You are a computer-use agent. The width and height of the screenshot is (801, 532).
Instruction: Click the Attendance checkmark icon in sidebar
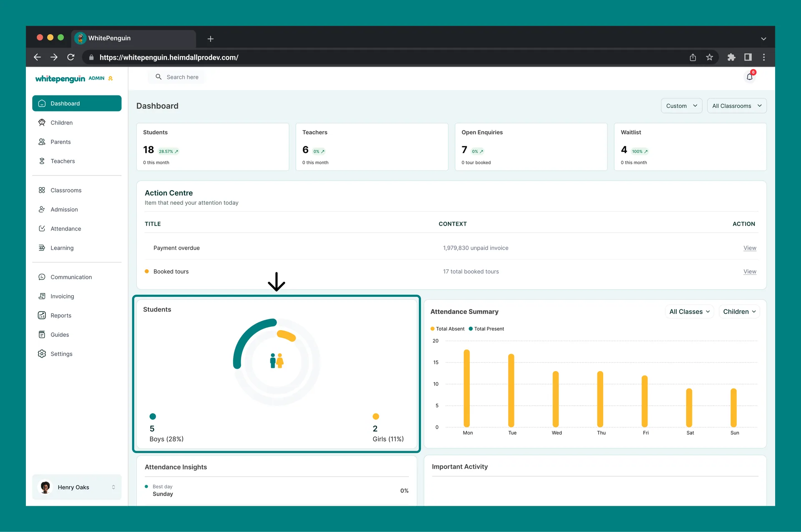coord(42,228)
